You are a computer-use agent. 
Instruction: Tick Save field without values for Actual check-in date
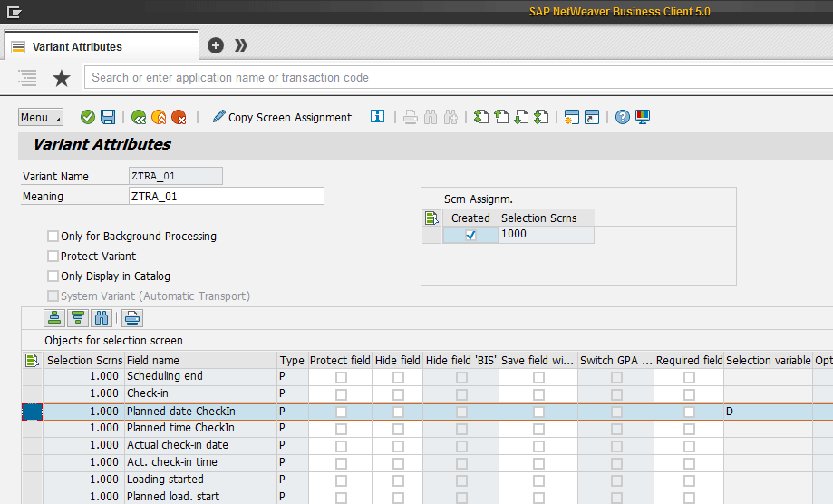[x=538, y=446]
